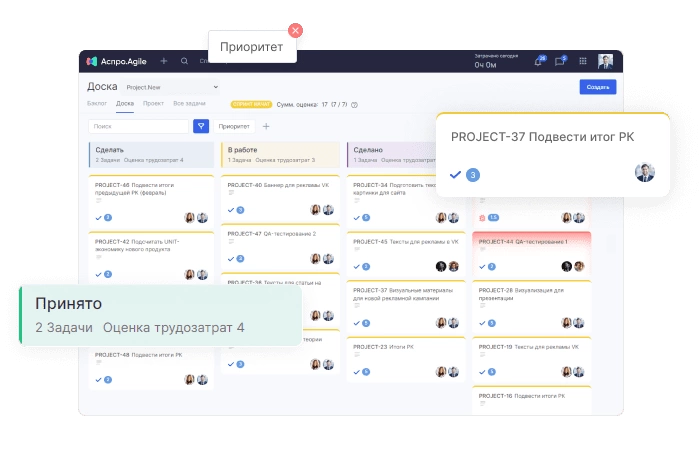Image resolution: width=700 pixels, height=456 pixels.
Task: Click the checkmark on PROJECT-44 card
Action: click(x=482, y=267)
